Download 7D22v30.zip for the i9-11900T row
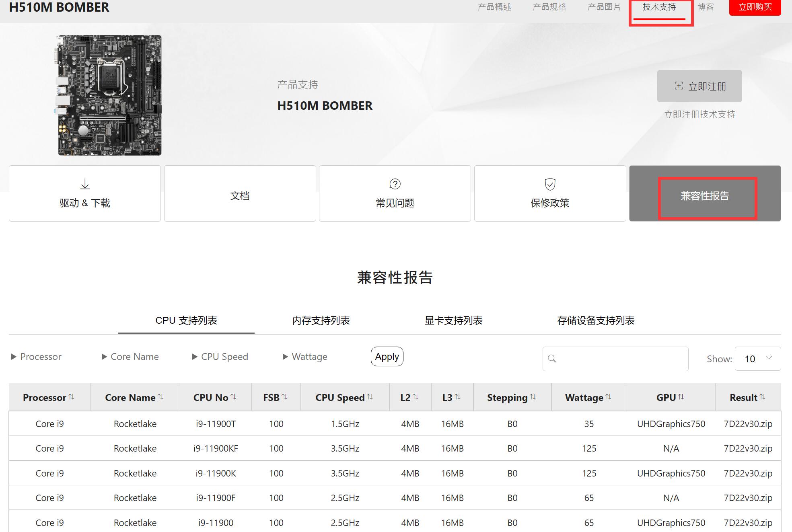This screenshot has height=532, width=792. (x=748, y=423)
